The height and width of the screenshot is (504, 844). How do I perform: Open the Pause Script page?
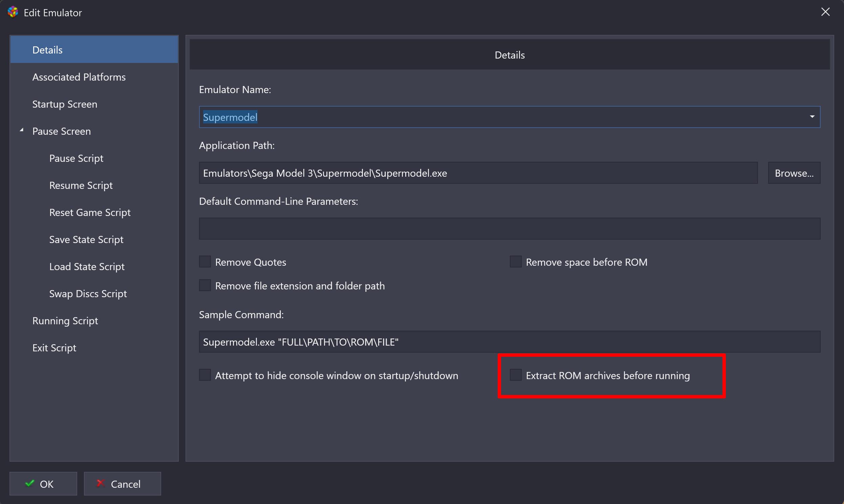click(x=76, y=158)
